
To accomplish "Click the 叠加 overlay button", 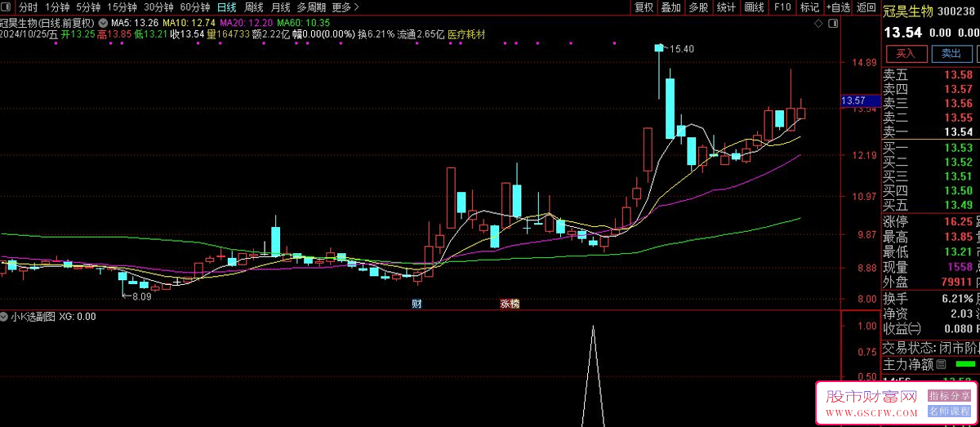I will [670, 7].
